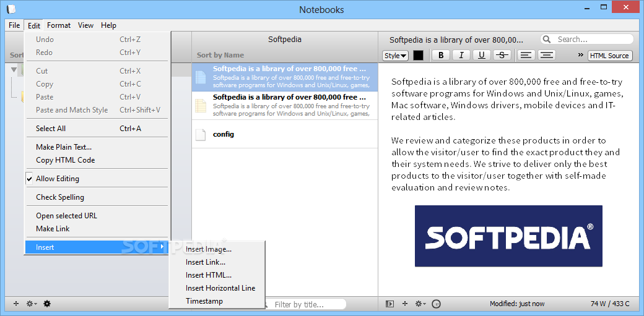Select the highlighted first Softpedia note
644x316 pixels.
(285, 77)
